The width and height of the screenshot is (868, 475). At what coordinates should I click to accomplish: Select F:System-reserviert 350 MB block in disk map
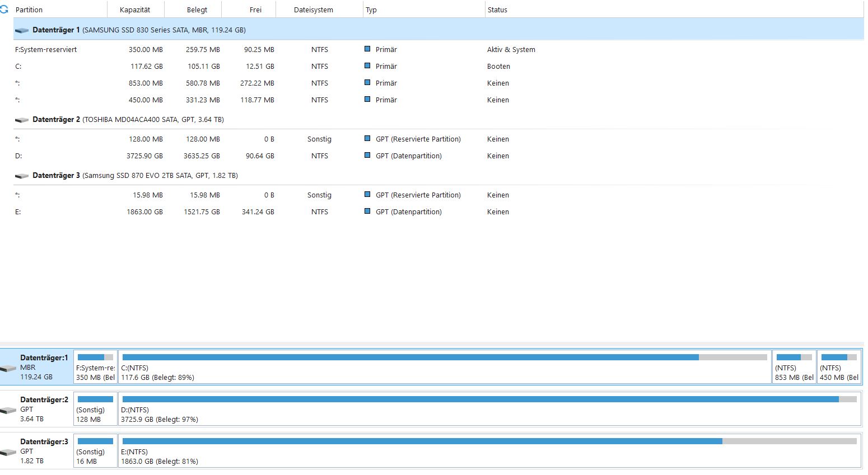[x=95, y=367]
